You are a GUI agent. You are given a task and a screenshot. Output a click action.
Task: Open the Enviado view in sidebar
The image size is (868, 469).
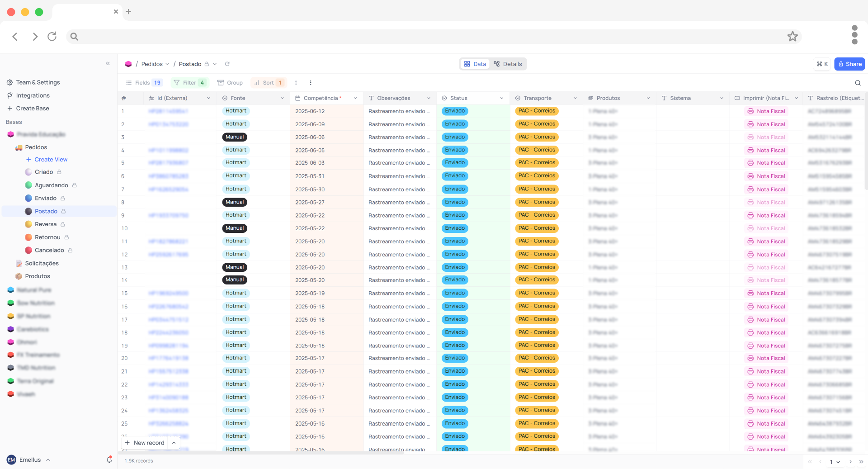tap(46, 198)
